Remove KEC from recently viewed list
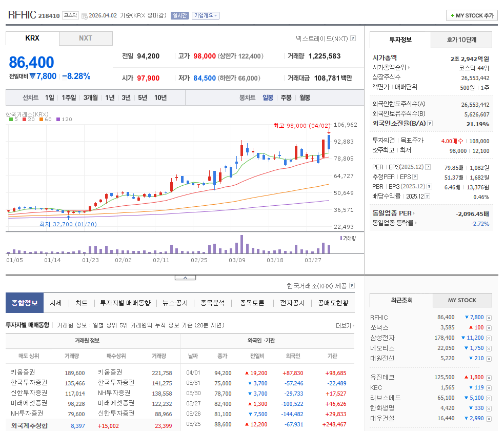This screenshot has width=504, height=431. click(x=489, y=388)
